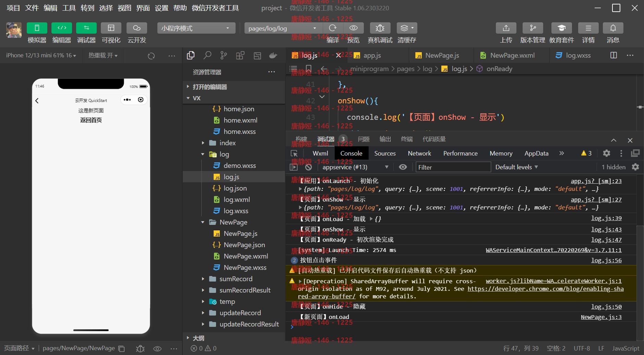Refresh the simulator

[x=151, y=56]
